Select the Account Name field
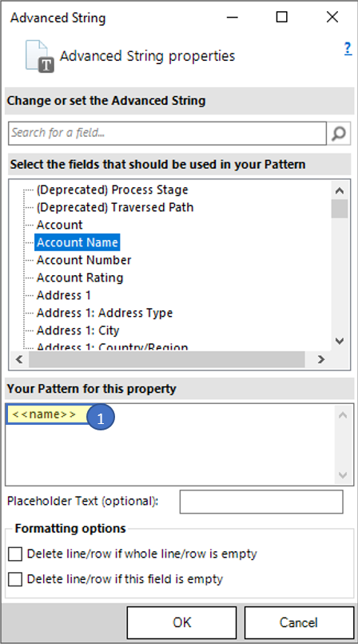This screenshot has height=644, width=358. 77,242
